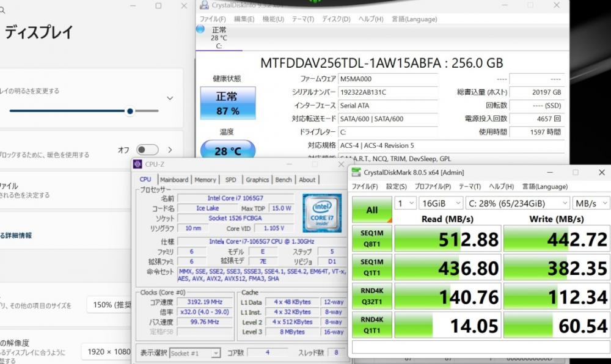Open プロファイル(P) menu in CrystalDiskMark

coord(433,186)
